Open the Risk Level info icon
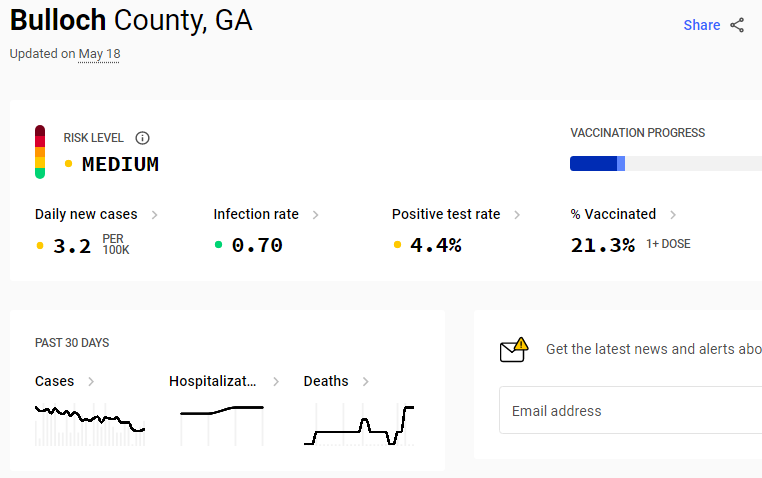762x478 pixels. [x=142, y=138]
